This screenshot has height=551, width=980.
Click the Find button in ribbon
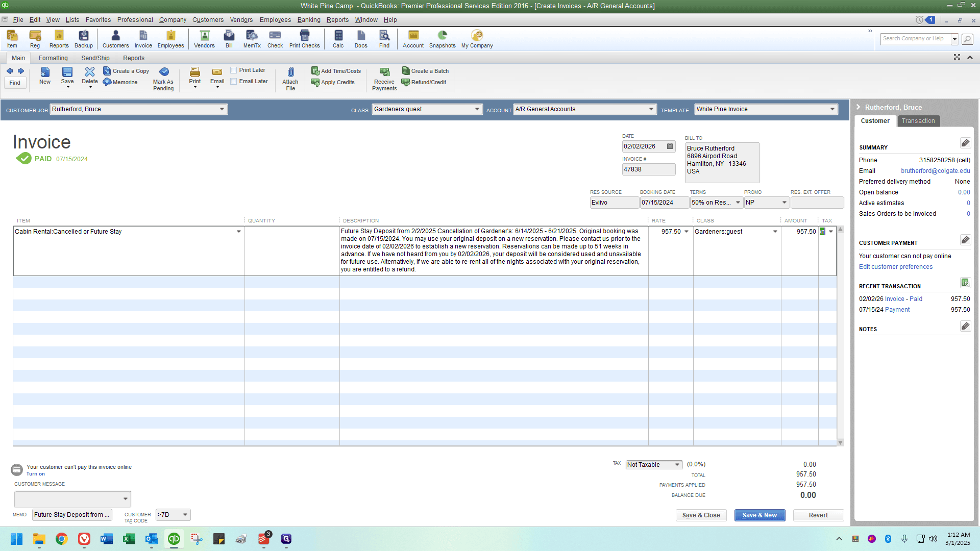(15, 83)
